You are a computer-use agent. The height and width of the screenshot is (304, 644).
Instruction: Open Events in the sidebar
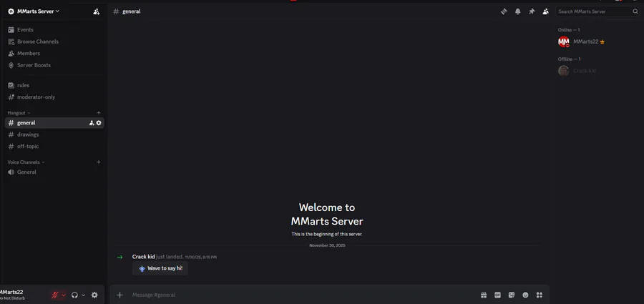coord(54,29)
